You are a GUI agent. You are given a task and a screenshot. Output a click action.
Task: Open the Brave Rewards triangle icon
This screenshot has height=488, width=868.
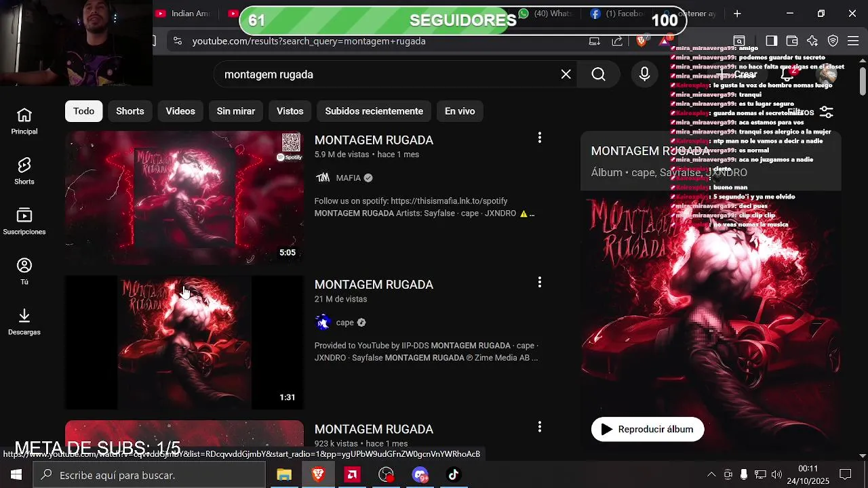(665, 41)
